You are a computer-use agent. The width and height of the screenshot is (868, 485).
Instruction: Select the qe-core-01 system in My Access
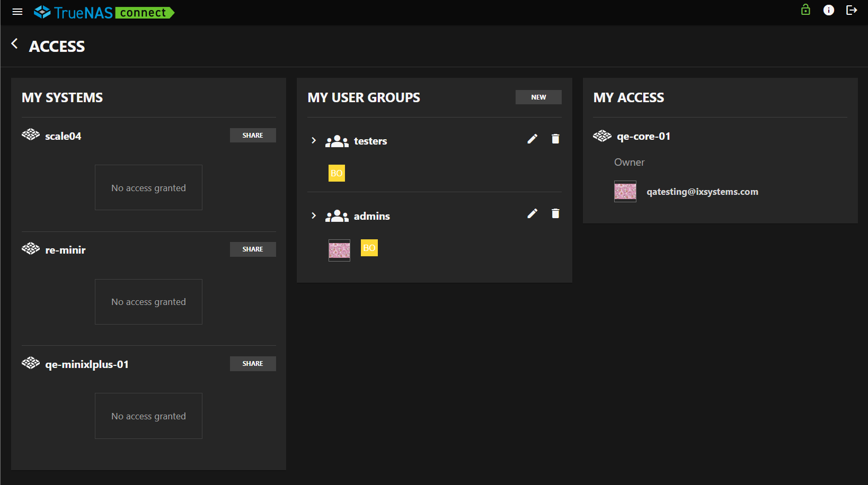(643, 136)
